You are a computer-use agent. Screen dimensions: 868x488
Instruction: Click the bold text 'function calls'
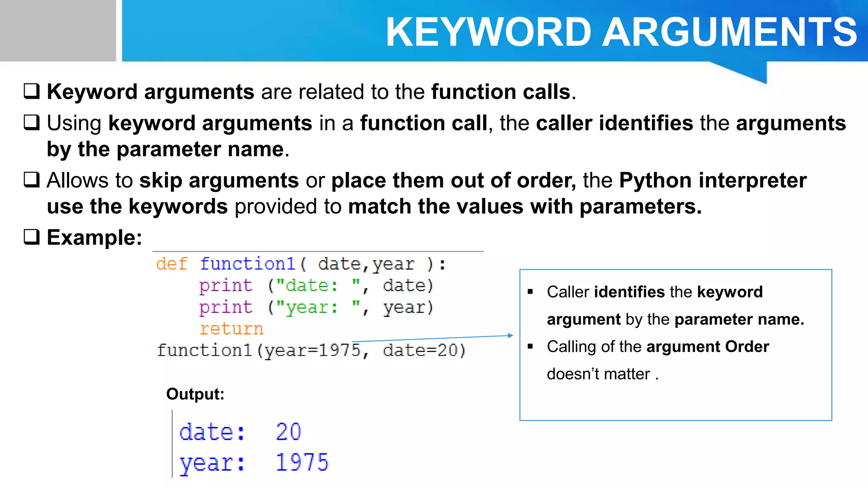(501, 91)
